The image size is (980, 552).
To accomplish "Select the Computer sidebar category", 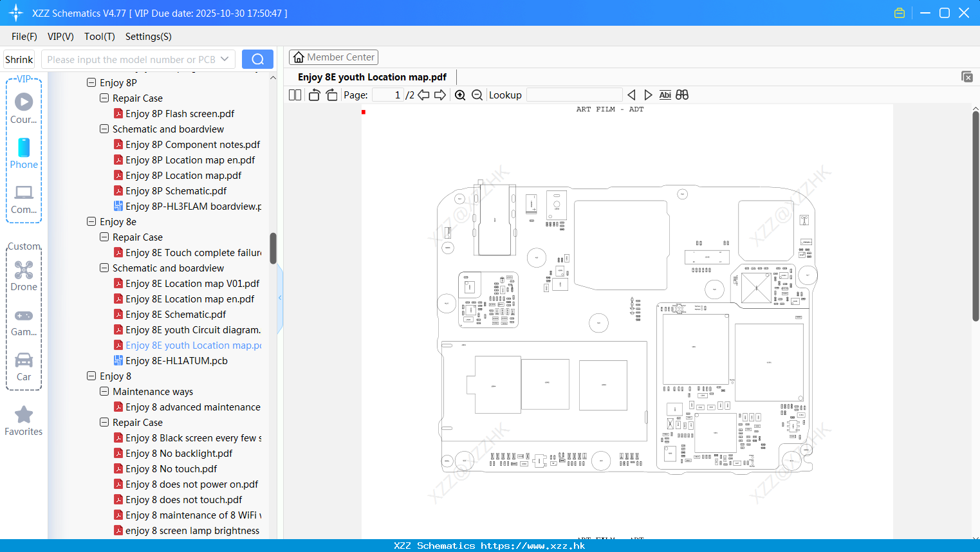I will tap(24, 199).
